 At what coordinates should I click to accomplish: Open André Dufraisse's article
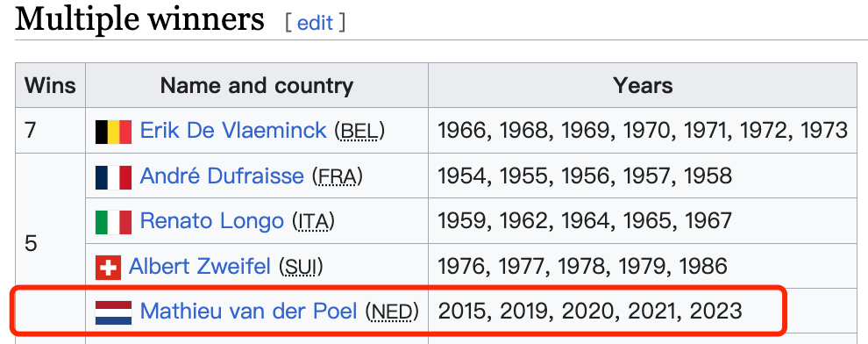tap(222, 176)
